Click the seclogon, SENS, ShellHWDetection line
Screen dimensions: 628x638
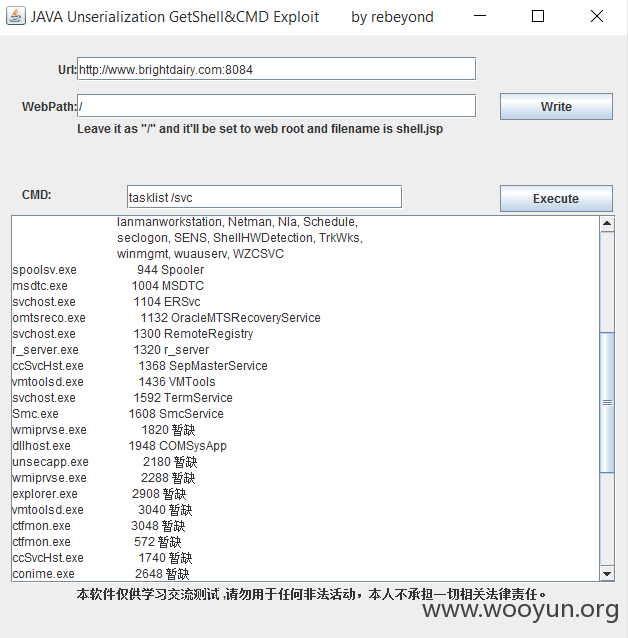point(240,238)
